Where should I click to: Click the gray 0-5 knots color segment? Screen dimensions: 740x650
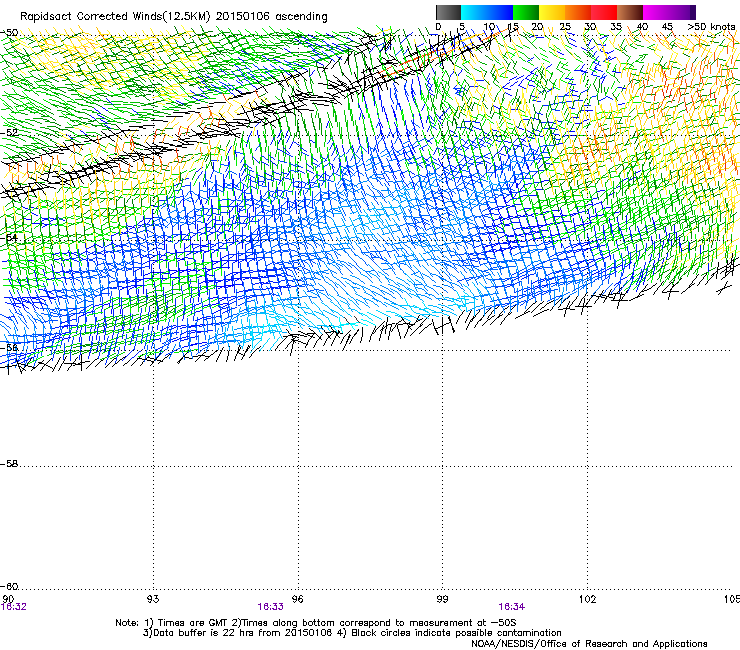click(x=448, y=12)
